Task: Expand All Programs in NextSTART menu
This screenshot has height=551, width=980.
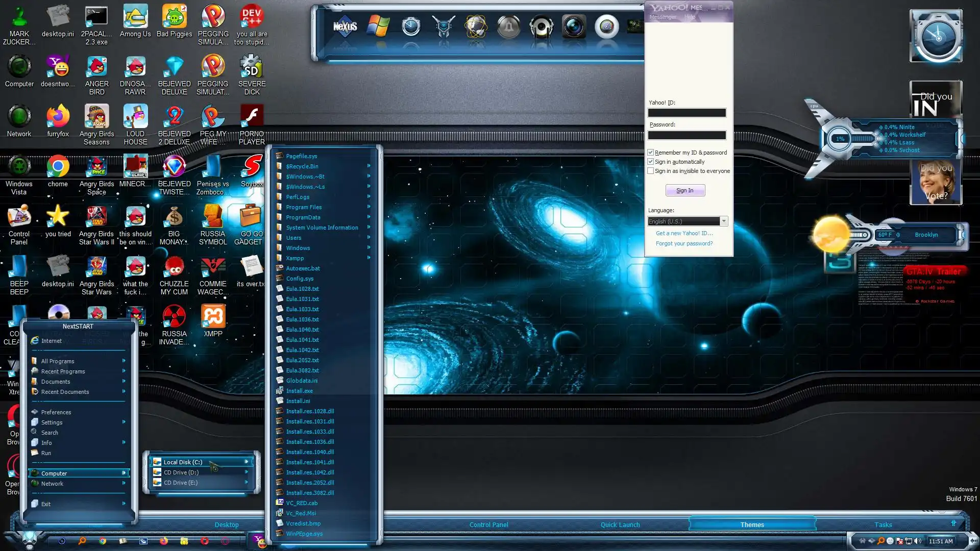Action: (x=58, y=361)
